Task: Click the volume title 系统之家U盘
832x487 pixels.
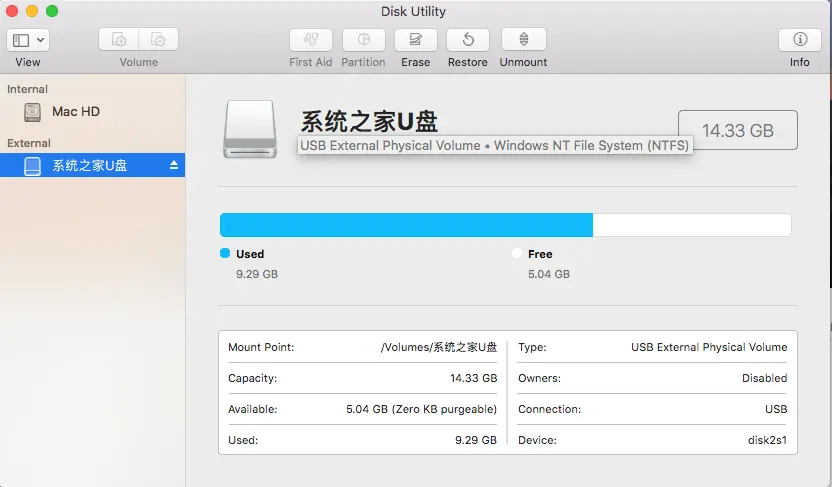Action: coord(369,121)
